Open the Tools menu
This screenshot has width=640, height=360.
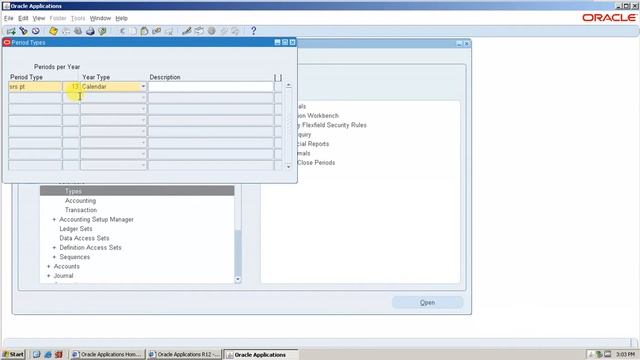[78, 18]
